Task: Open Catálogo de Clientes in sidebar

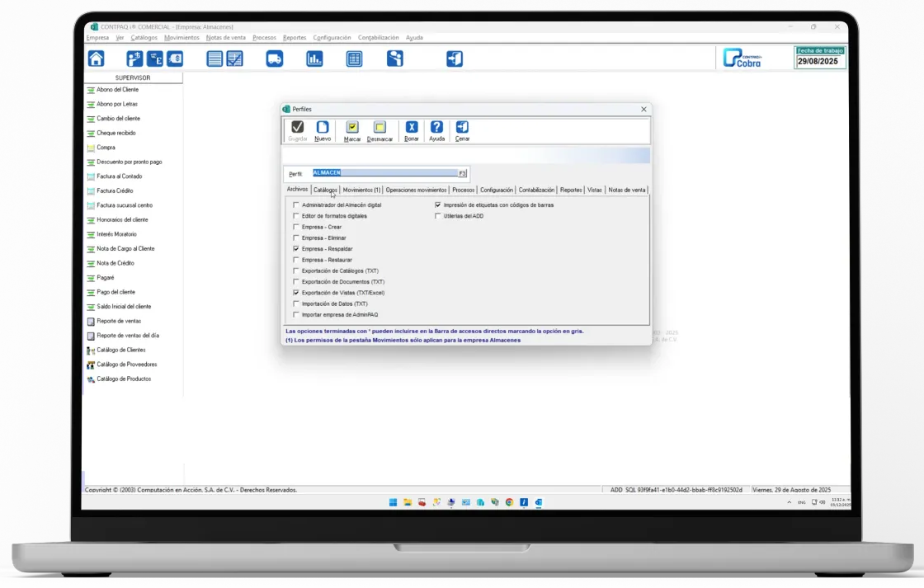Action: pos(120,350)
